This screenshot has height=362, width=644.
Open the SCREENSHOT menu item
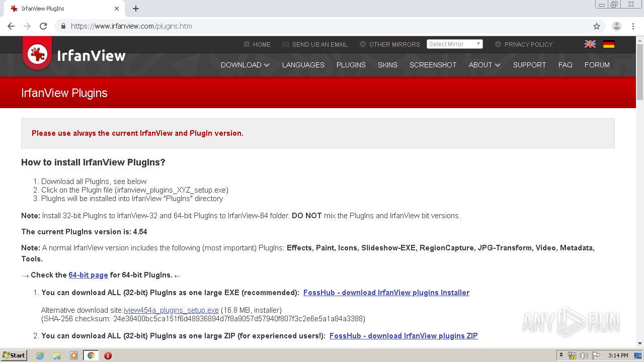(433, 65)
